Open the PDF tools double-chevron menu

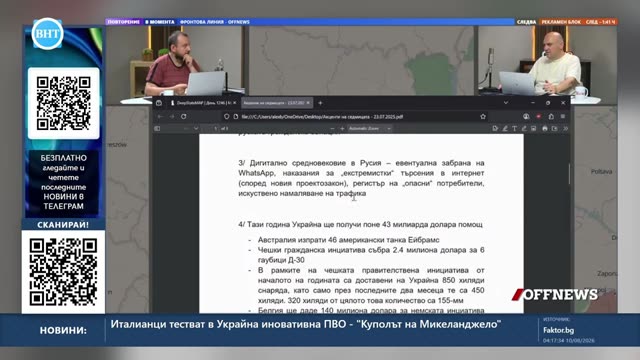565,129
